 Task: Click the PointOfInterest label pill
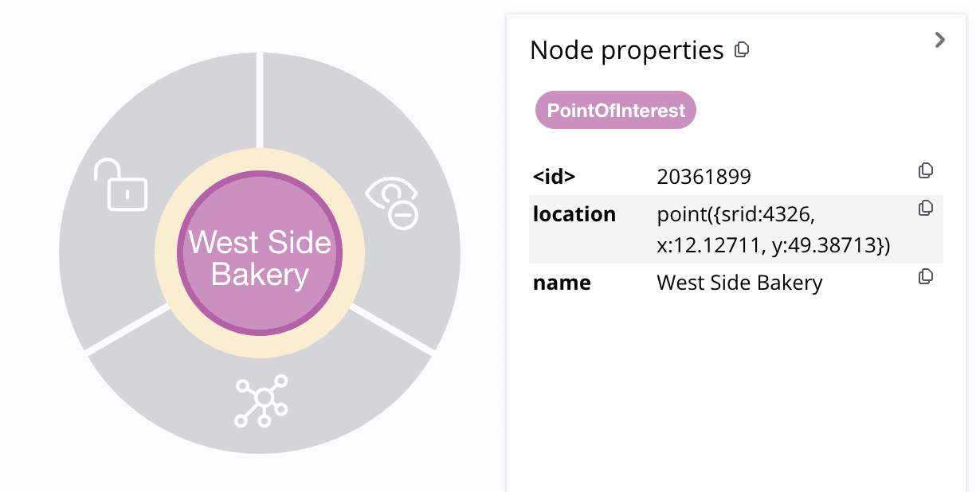coord(616,110)
